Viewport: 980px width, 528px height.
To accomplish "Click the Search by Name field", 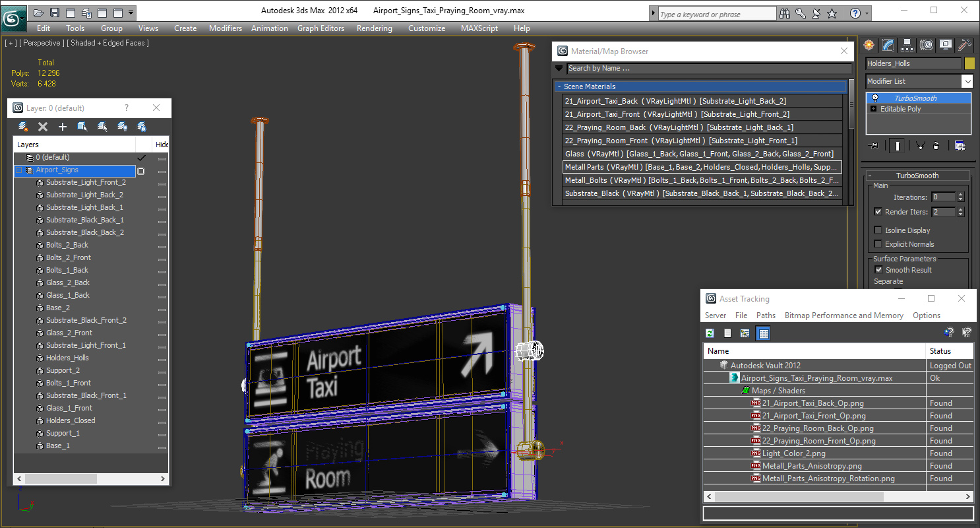I will click(x=709, y=68).
